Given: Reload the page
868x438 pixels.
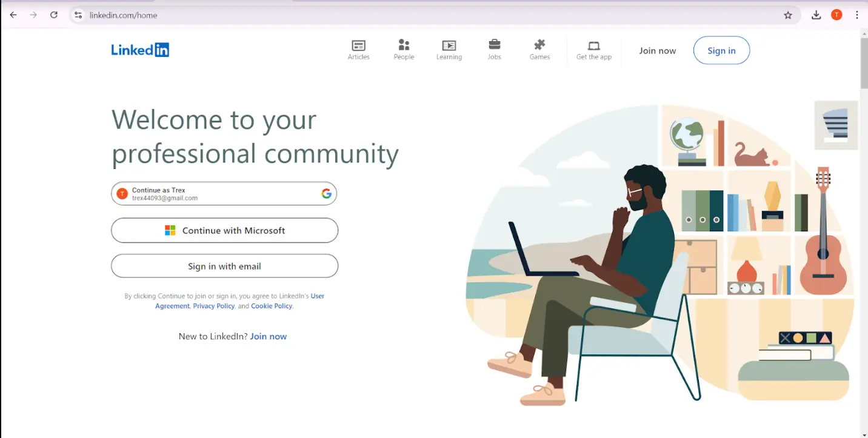Looking at the screenshot, I should (53, 14).
